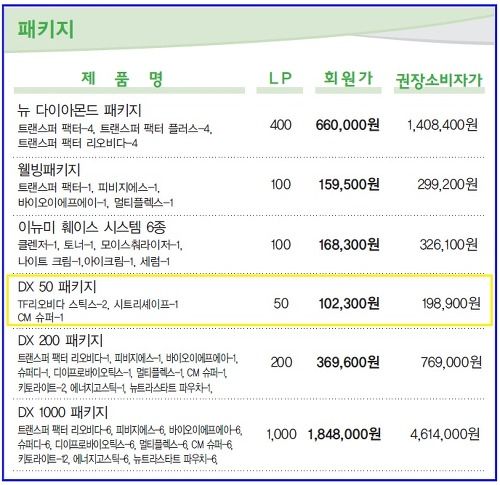
Task: Click the 이뉴미 훼이스 시스템 6종 name
Action: (92, 228)
